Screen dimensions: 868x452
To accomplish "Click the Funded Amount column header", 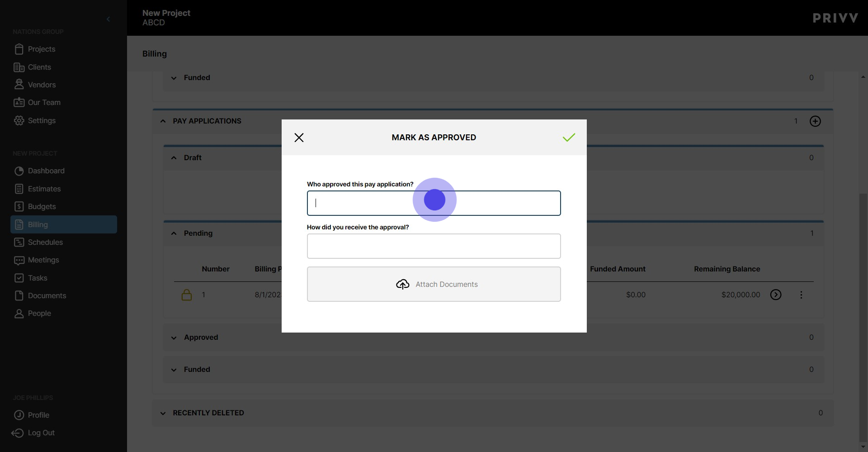I will pos(618,269).
